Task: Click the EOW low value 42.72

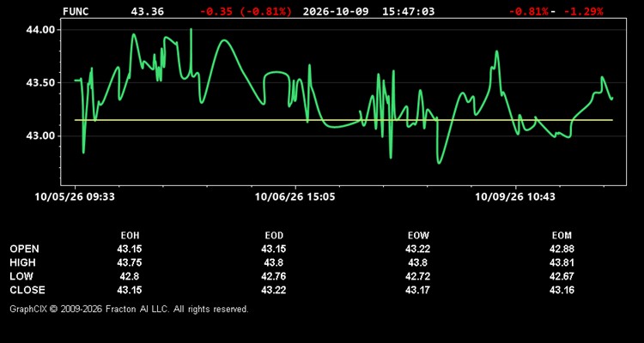Action: click(x=417, y=276)
